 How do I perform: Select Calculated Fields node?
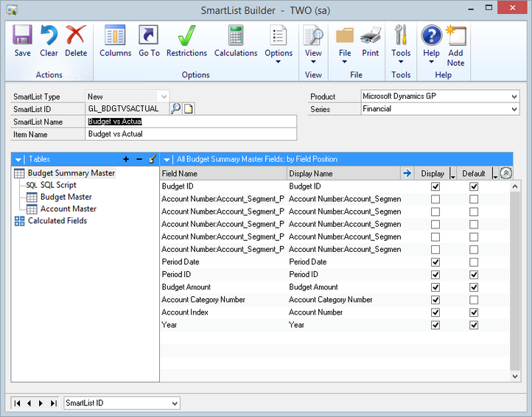coord(57,220)
